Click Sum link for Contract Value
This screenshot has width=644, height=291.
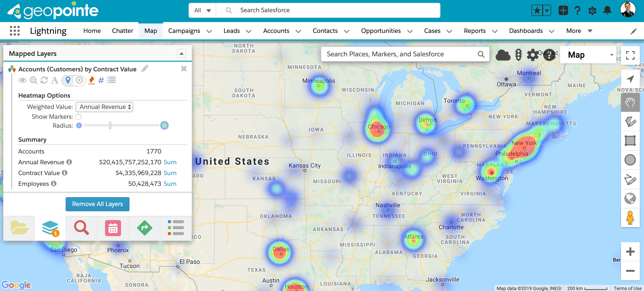(170, 173)
